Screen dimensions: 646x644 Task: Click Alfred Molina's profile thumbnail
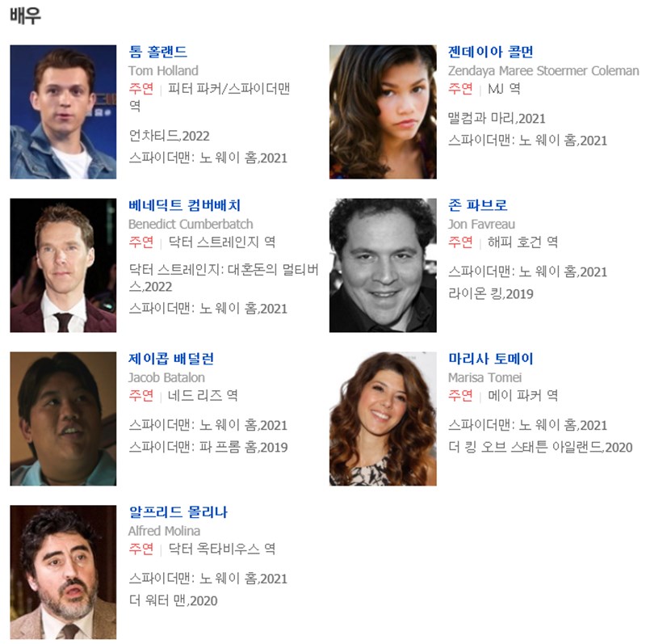coord(63,572)
